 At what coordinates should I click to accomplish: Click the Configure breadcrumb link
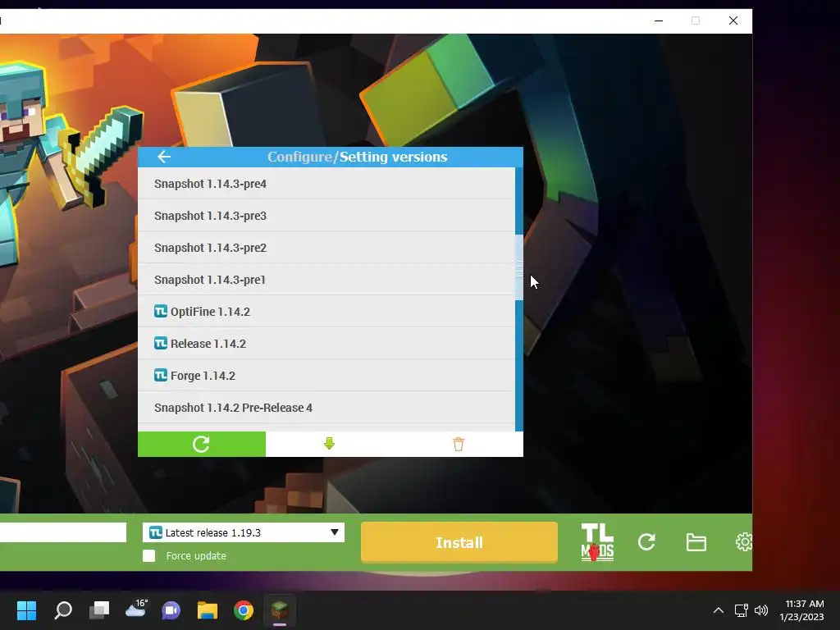click(x=299, y=157)
